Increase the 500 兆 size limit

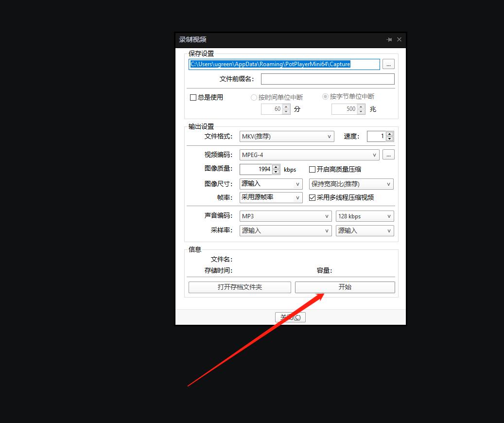coord(362,106)
